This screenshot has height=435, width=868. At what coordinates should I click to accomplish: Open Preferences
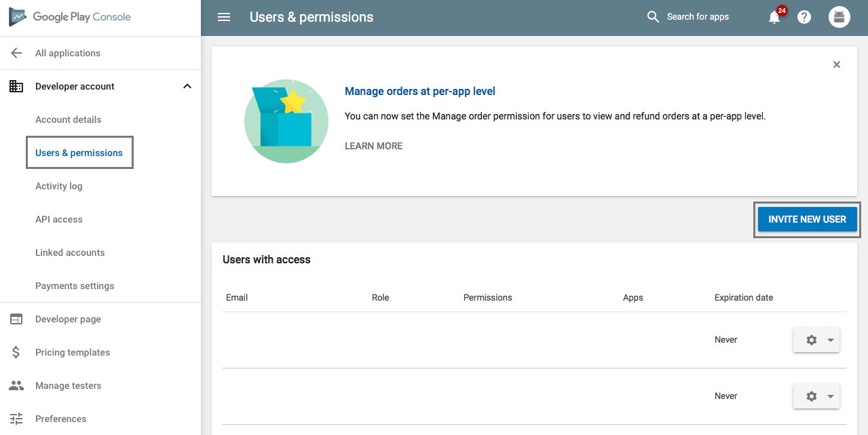click(61, 419)
